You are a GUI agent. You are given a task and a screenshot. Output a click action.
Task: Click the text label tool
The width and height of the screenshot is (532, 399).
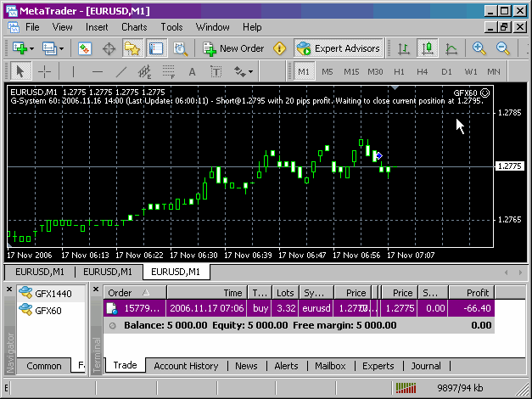coord(193,71)
